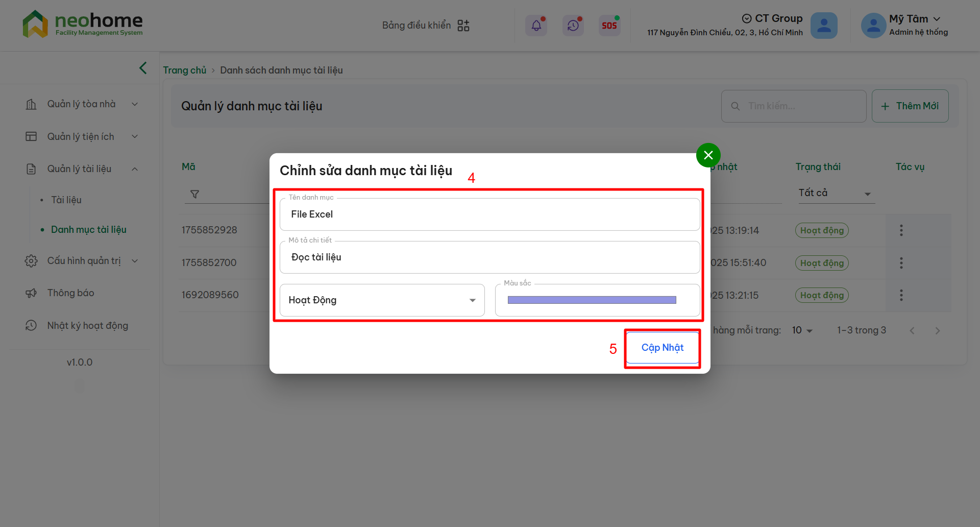The image size is (980, 527).
Task: Open the rows-per-page dropdown
Action: click(x=802, y=330)
